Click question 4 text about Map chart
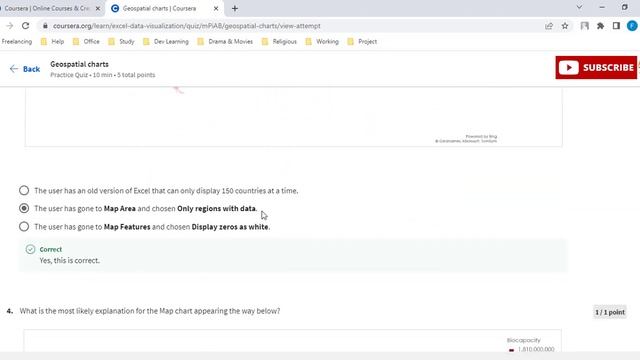The width and height of the screenshot is (640, 360). (150, 311)
